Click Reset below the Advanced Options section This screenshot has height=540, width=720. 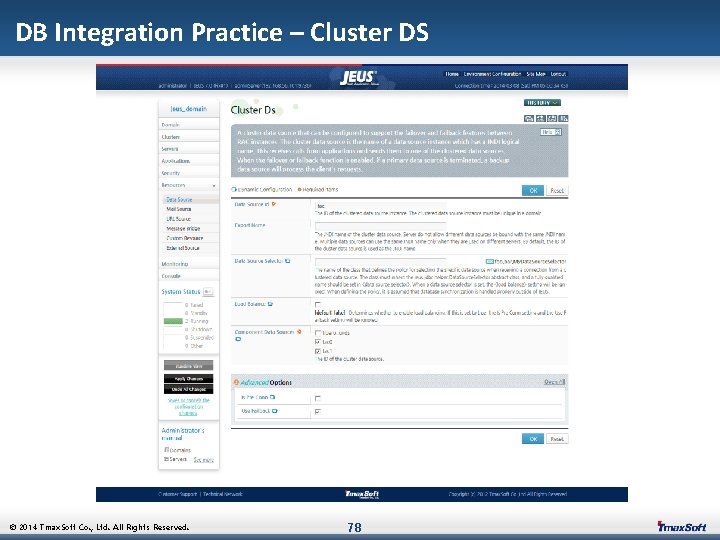[x=557, y=439]
